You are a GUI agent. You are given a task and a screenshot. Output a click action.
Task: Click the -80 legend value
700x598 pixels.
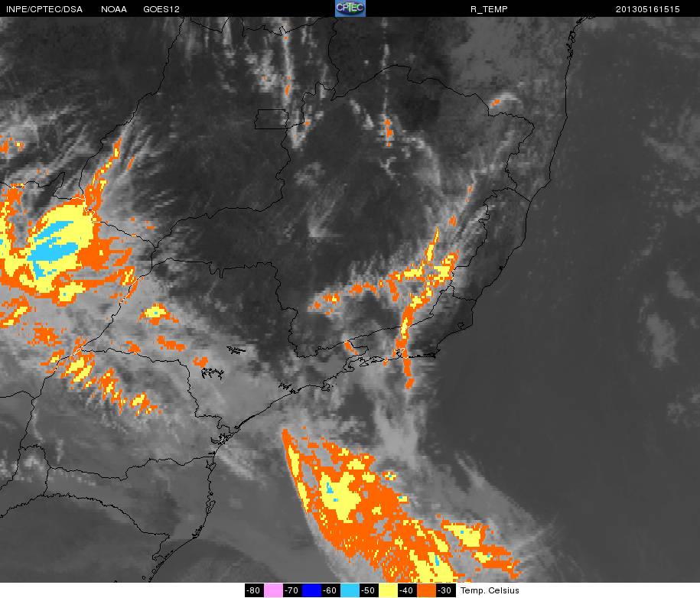coord(254,590)
